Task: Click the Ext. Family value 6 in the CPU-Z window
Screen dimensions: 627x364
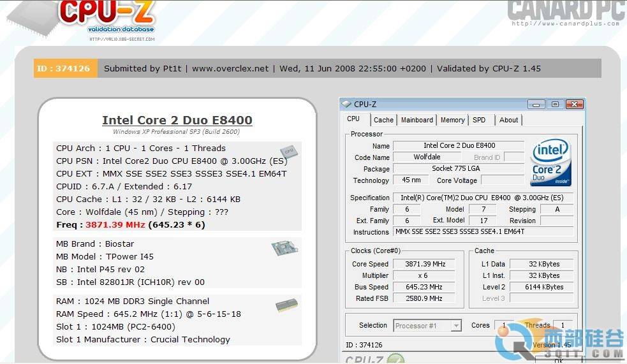Action: [407, 221]
